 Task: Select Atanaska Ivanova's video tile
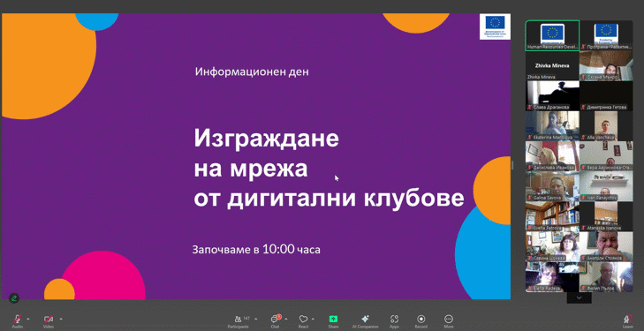pyautogui.click(x=606, y=216)
